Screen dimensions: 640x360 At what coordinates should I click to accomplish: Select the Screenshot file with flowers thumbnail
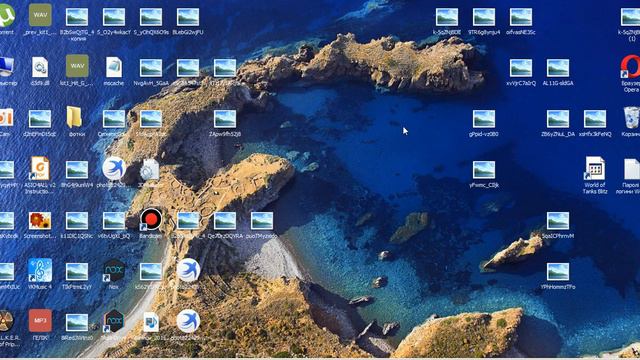tap(40, 221)
